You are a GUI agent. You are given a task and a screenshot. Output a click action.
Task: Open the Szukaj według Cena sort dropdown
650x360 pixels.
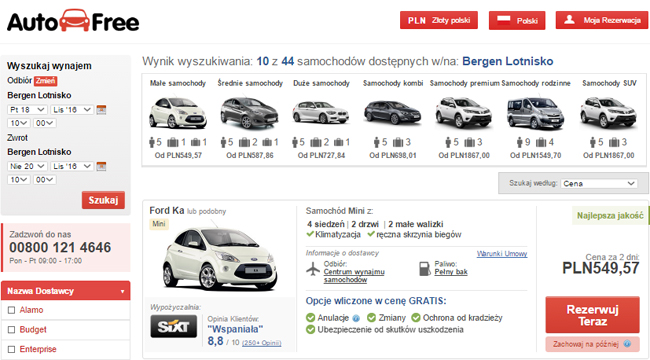[x=599, y=183]
